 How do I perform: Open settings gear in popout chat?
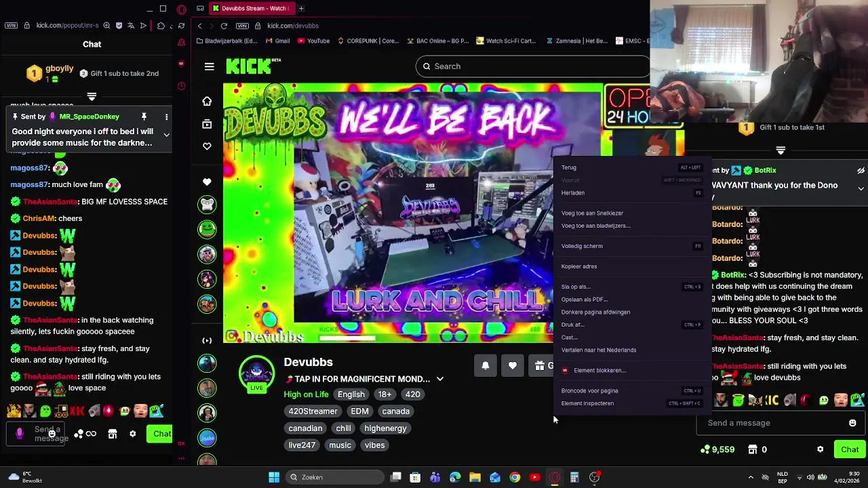[132, 434]
